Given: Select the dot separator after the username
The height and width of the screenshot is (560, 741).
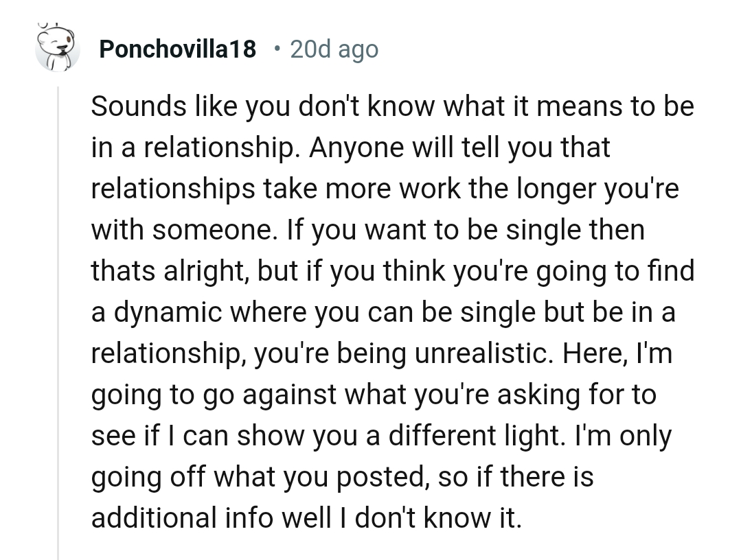Looking at the screenshot, I should [x=277, y=49].
